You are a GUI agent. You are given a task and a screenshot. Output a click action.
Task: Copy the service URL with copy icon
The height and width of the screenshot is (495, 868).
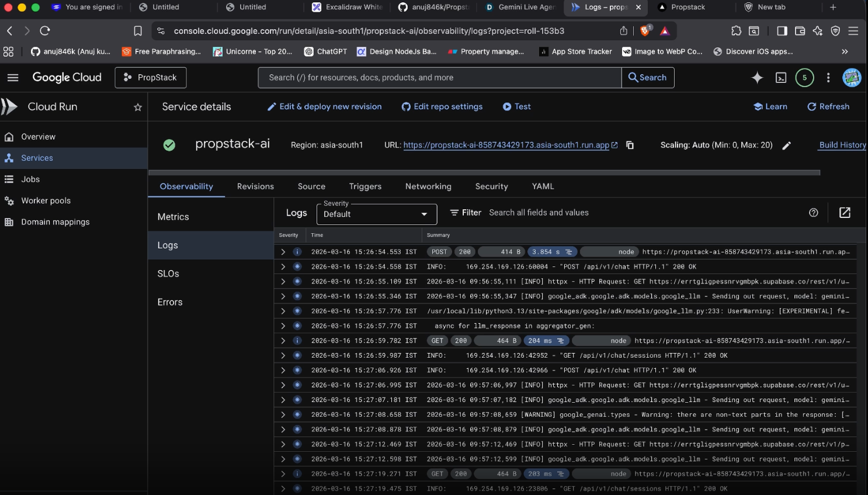[x=630, y=144]
